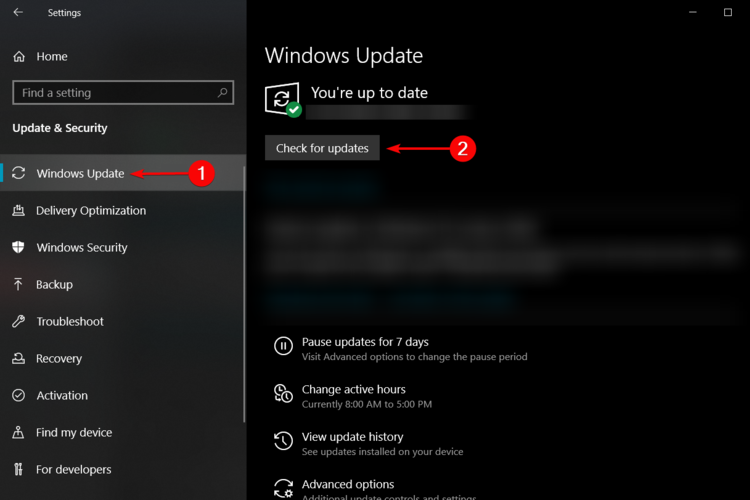Click the Advanced options gear-sync icon
Screen dimensions: 750x500
(x=283, y=488)
